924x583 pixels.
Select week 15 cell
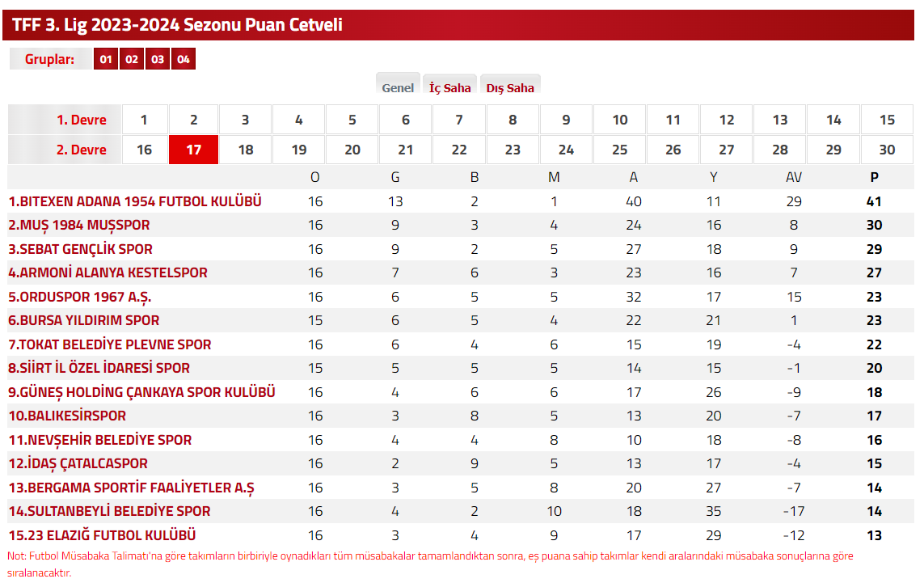(x=887, y=120)
